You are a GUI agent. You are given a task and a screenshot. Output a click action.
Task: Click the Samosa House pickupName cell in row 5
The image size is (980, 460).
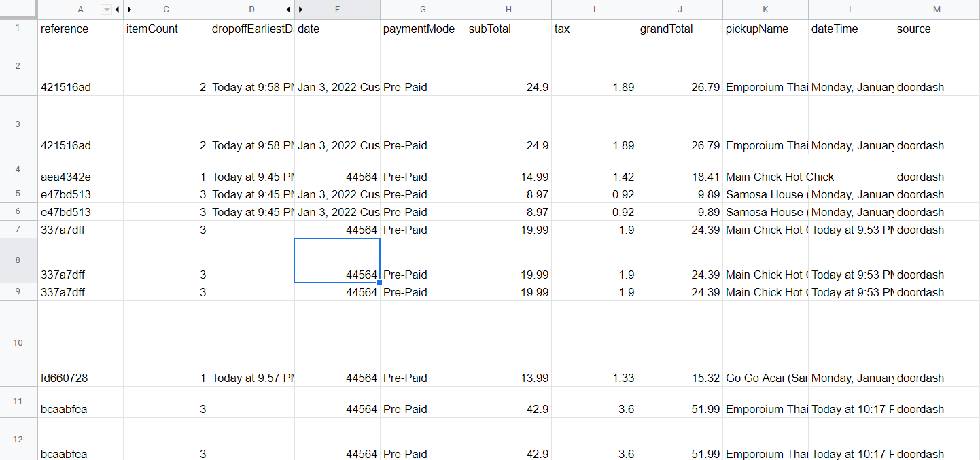click(765, 194)
